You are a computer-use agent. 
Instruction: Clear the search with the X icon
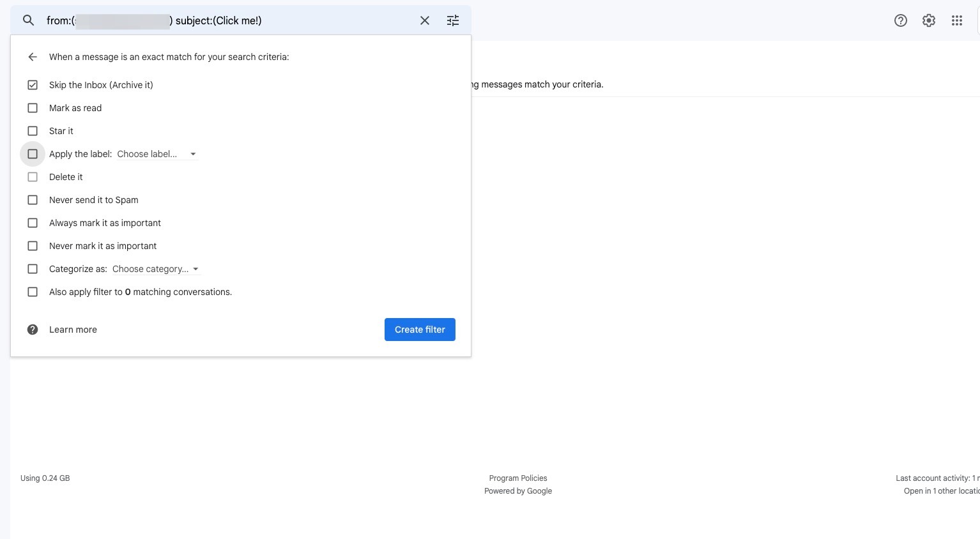tap(425, 20)
